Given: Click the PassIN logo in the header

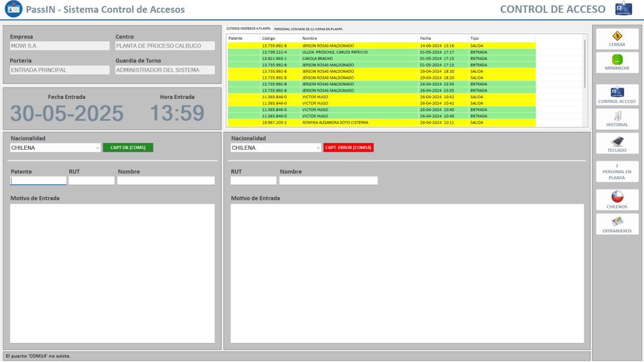Looking at the screenshot, I should [13, 9].
